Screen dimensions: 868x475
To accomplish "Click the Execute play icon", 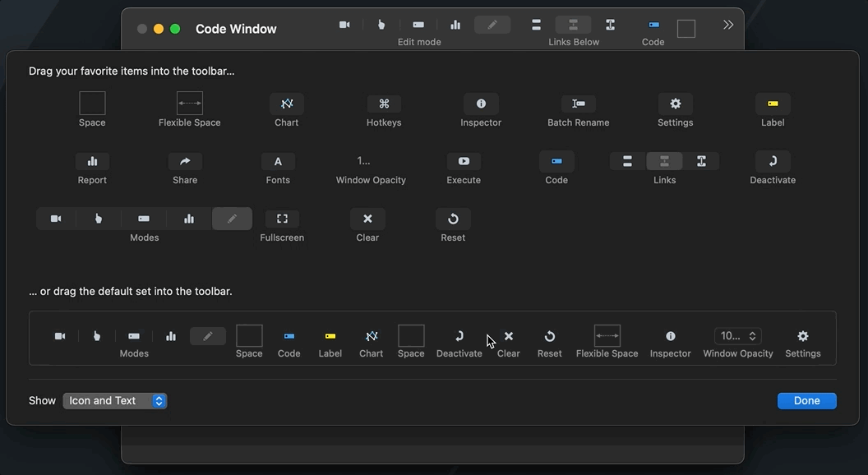I will [464, 161].
